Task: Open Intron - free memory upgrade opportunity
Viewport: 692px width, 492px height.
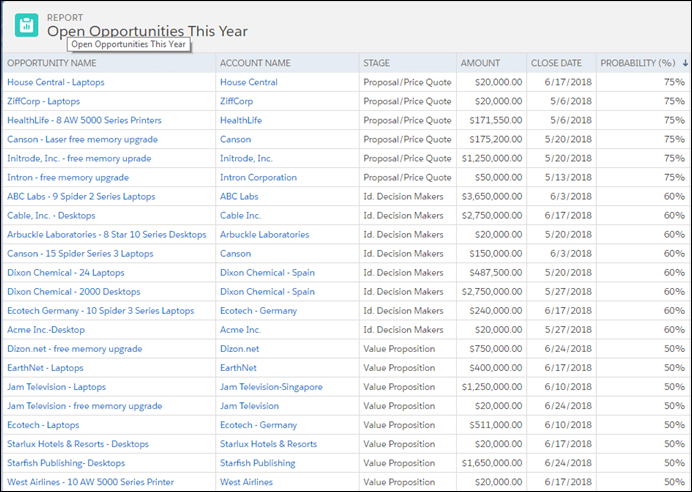Action: coord(68,177)
